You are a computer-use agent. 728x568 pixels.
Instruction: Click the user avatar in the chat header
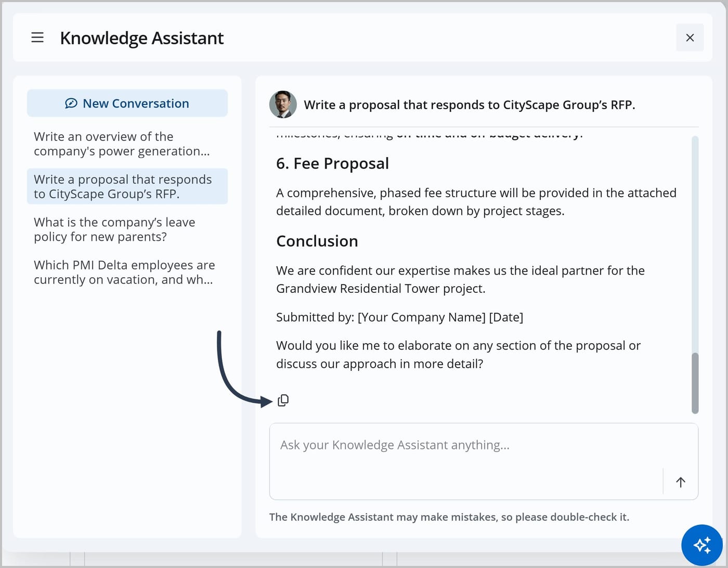(x=283, y=105)
